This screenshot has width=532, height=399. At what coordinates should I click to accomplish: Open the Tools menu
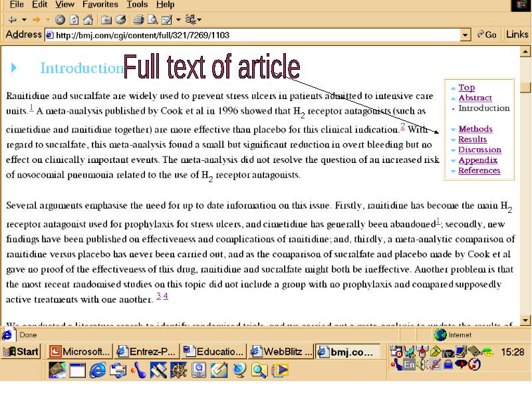(137, 5)
